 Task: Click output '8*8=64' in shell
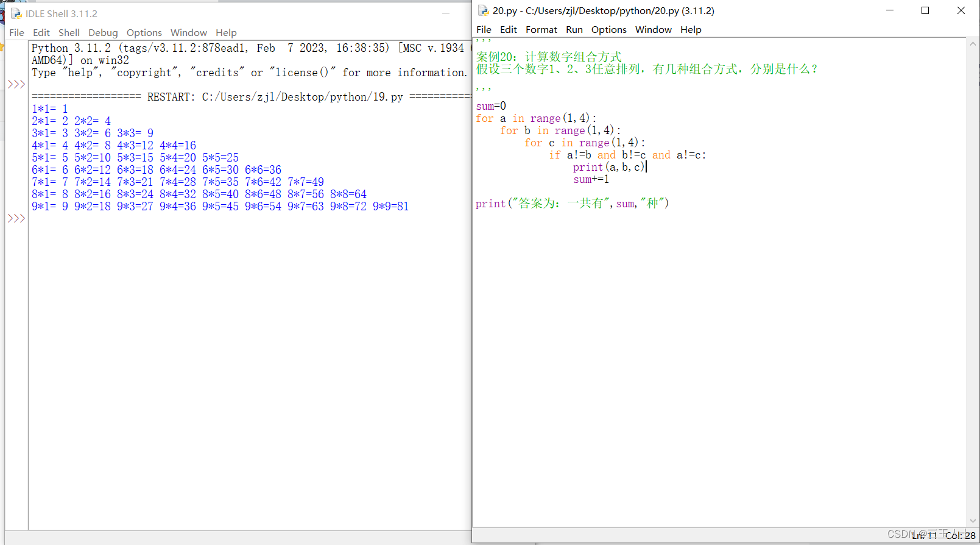tap(348, 194)
